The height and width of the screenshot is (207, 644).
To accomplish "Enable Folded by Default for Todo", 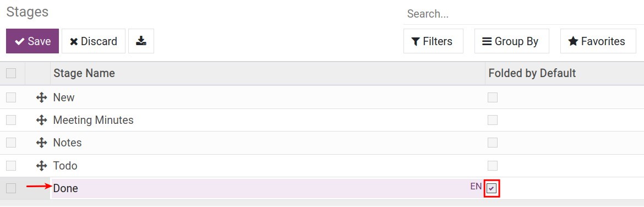I will tap(493, 166).
